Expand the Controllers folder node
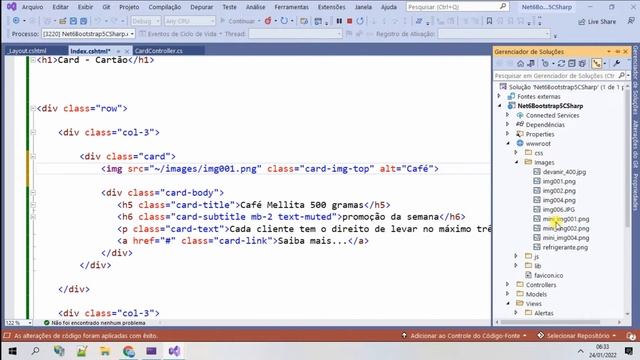The width and height of the screenshot is (640, 360). coord(508,284)
